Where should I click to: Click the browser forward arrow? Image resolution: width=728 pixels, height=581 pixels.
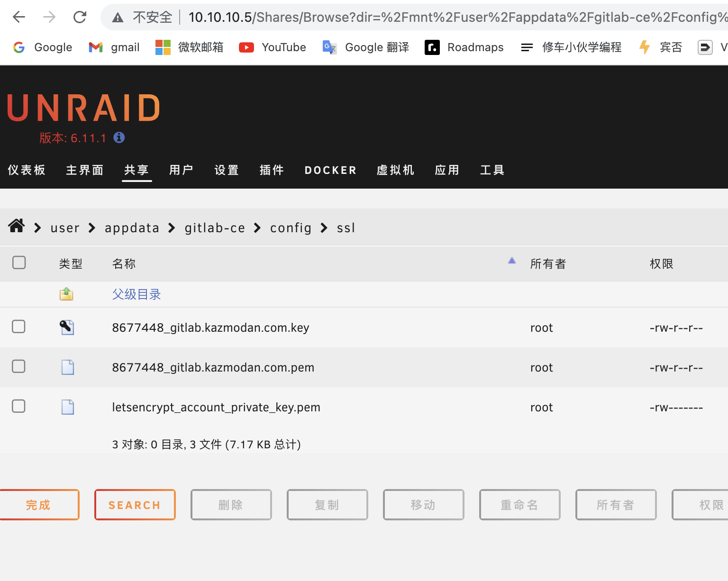49,17
